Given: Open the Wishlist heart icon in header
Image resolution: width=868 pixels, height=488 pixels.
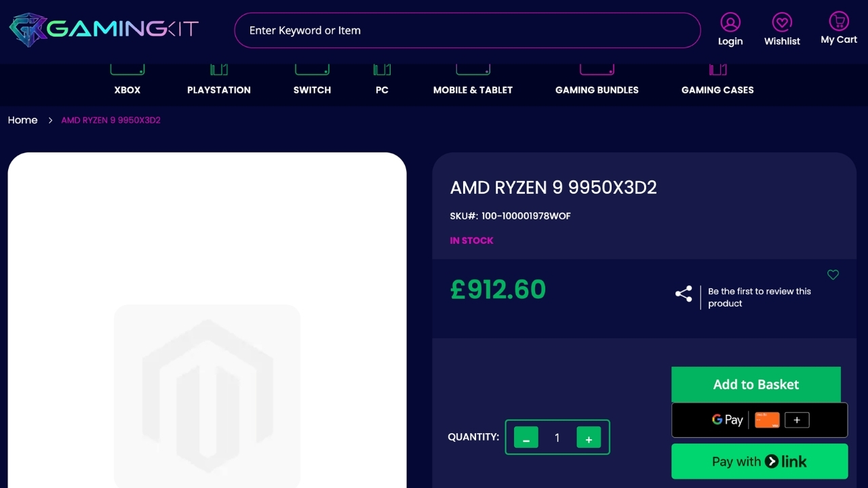Looking at the screenshot, I should (782, 23).
